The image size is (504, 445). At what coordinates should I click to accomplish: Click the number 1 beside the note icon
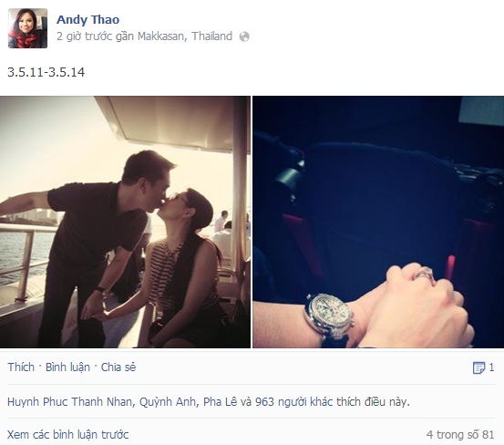click(491, 367)
